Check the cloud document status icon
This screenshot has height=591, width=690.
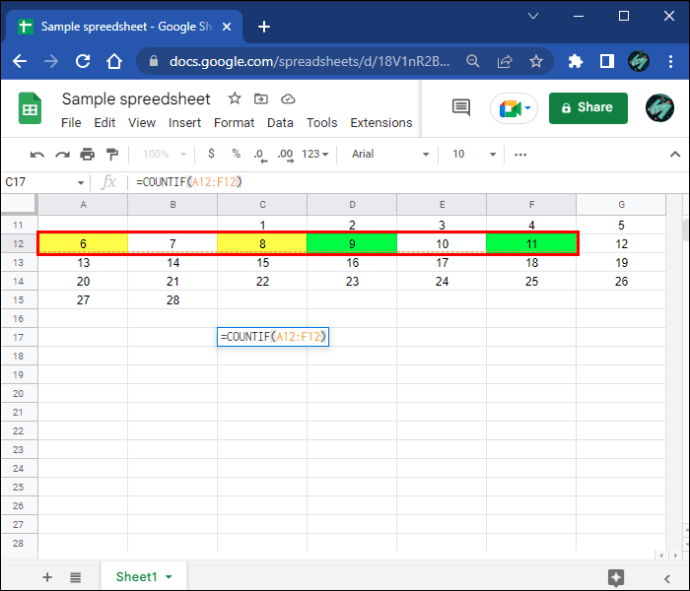click(x=288, y=99)
